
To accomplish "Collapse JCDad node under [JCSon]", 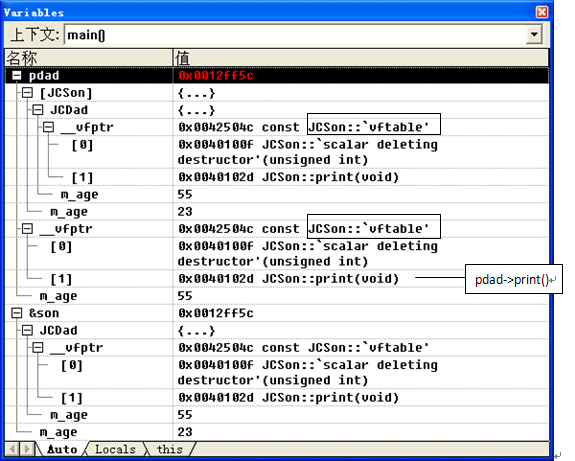I will click(38, 110).
